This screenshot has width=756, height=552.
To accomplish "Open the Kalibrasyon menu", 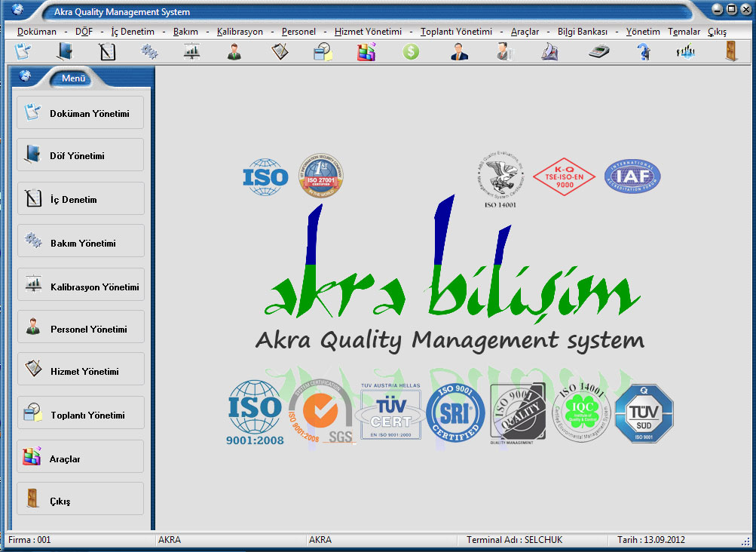I will (x=240, y=32).
